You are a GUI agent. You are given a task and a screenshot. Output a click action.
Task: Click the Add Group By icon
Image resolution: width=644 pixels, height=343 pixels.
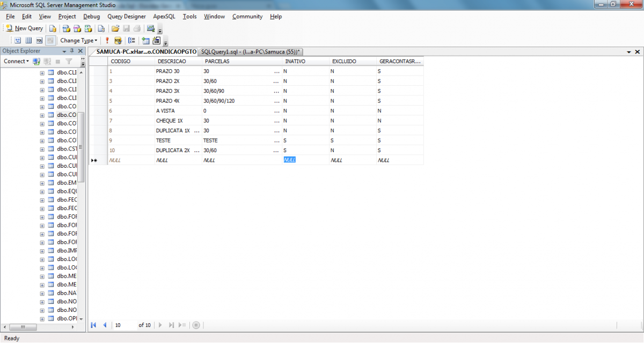[131, 40]
